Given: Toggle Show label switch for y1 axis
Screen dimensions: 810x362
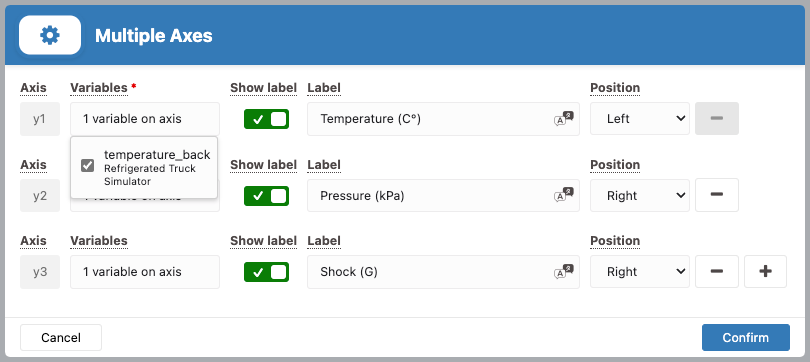Looking at the screenshot, I should tap(266, 119).
